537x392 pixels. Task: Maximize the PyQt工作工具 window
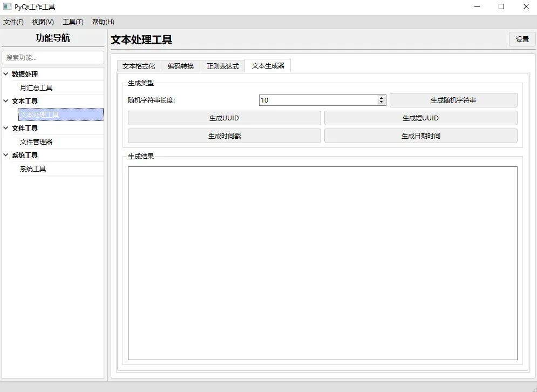pos(501,6)
